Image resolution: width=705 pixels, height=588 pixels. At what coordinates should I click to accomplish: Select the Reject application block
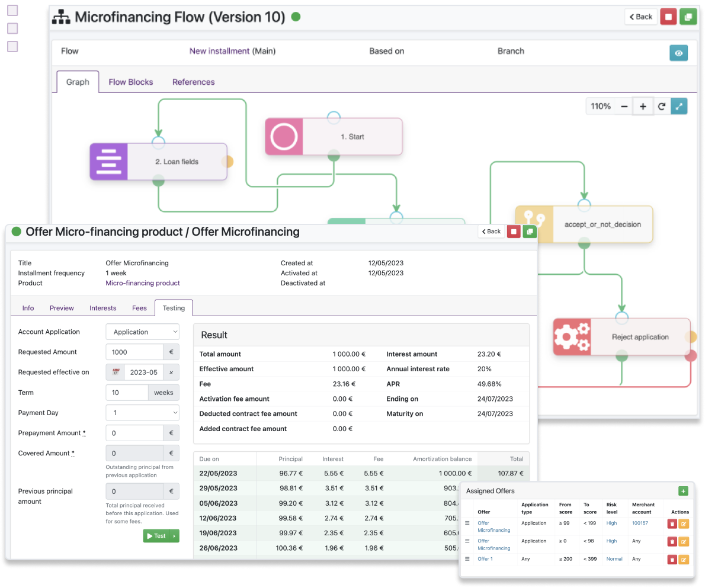(x=640, y=337)
